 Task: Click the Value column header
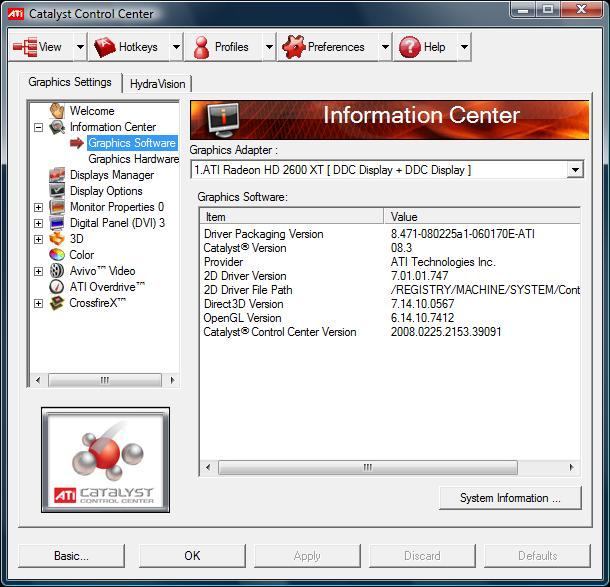(x=482, y=217)
